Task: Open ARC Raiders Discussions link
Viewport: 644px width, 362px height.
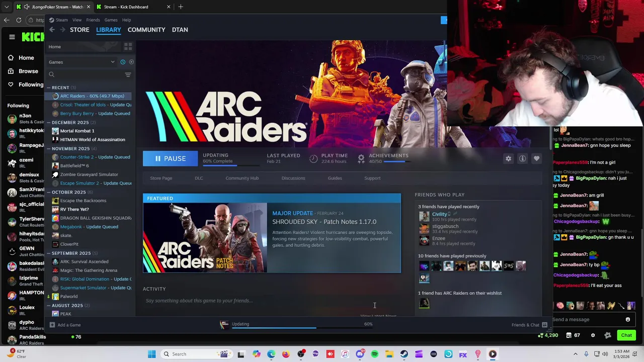Action: tap(293, 178)
